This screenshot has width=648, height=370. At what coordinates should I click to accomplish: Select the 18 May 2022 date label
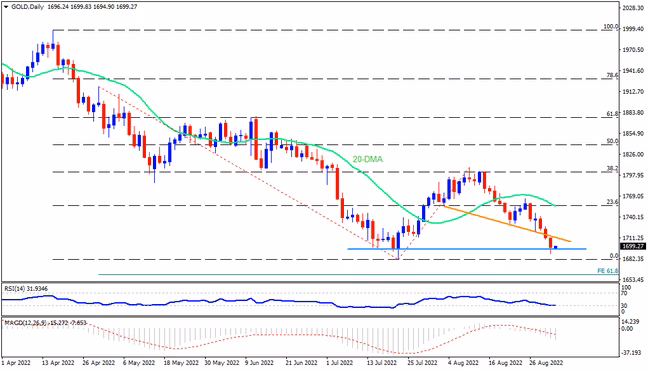(180, 363)
